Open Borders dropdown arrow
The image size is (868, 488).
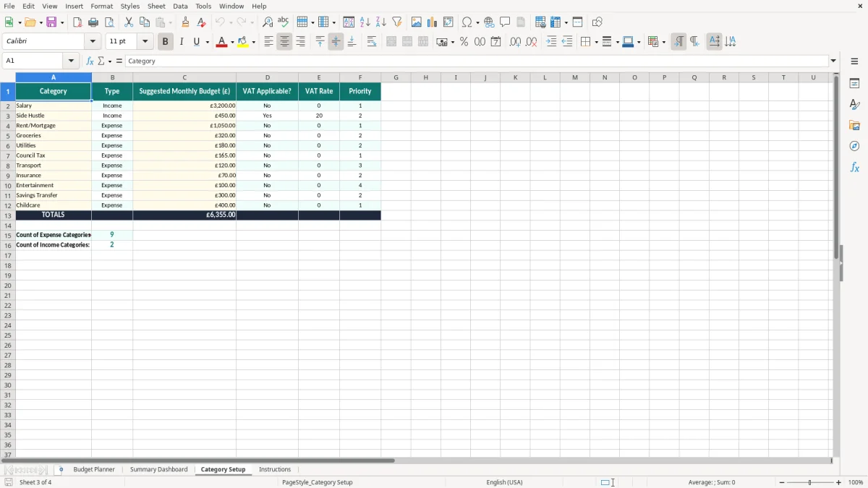(595, 42)
